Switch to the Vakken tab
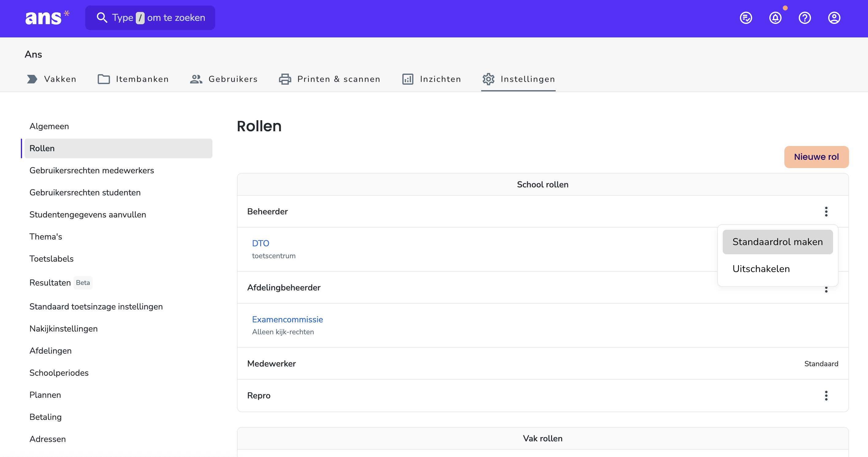 coord(51,79)
